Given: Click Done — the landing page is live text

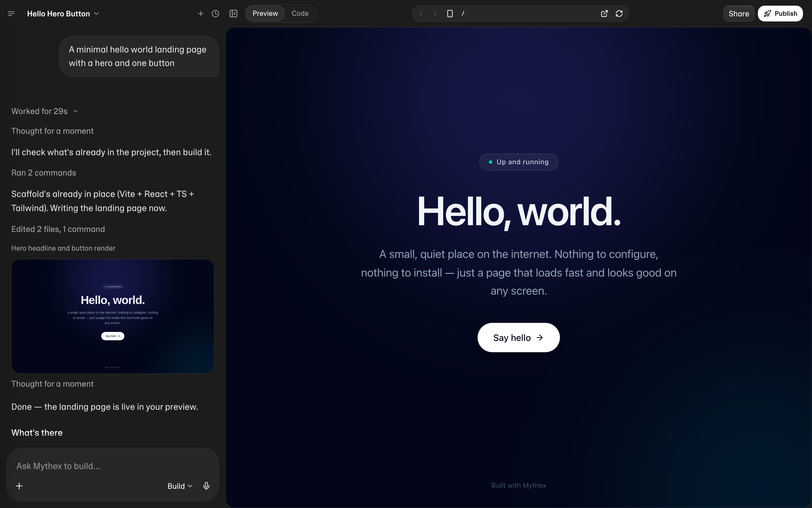Looking at the screenshot, I should point(105,407).
